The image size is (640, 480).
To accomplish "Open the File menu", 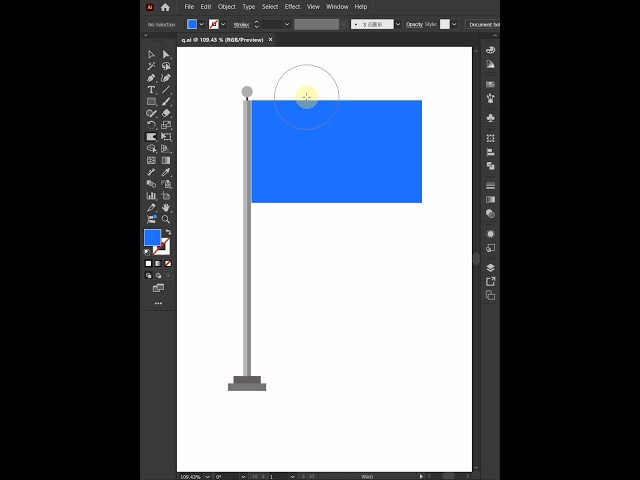I will pos(189,7).
